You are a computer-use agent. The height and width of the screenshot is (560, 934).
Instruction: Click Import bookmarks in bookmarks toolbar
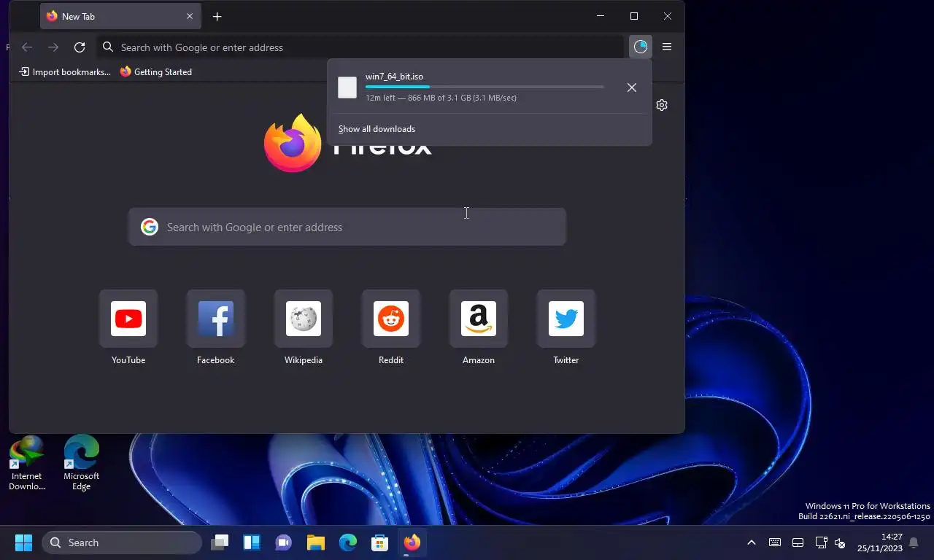tap(65, 71)
